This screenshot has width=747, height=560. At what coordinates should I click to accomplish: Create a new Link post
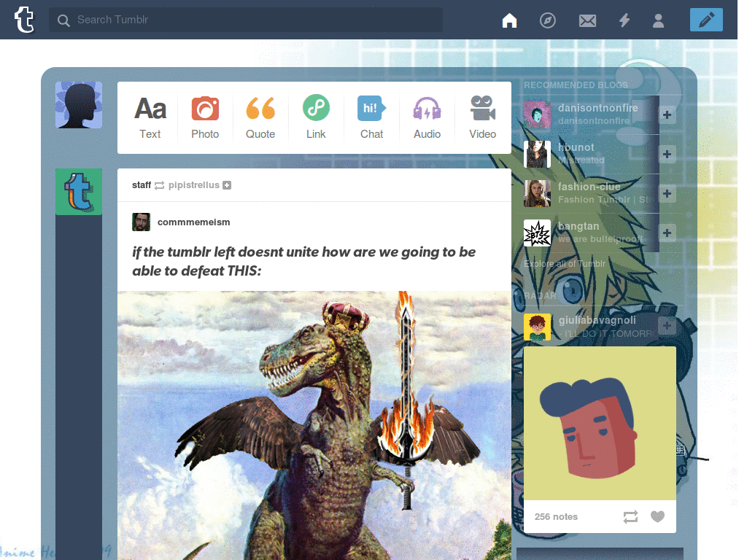tap(316, 117)
